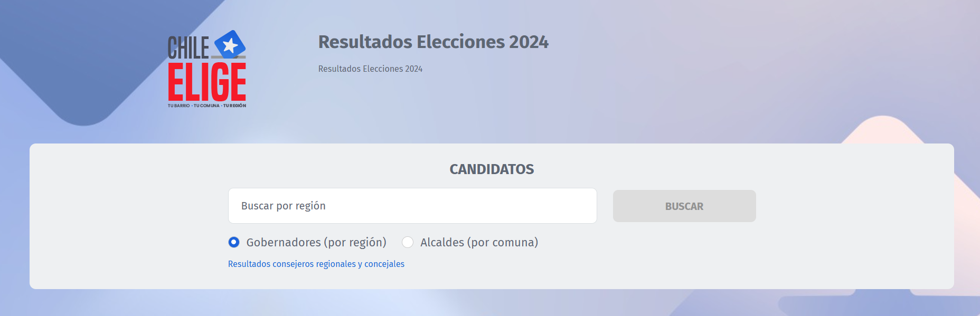Click the TU BARRIO TU COMUNA tagline

click(207, 106)
